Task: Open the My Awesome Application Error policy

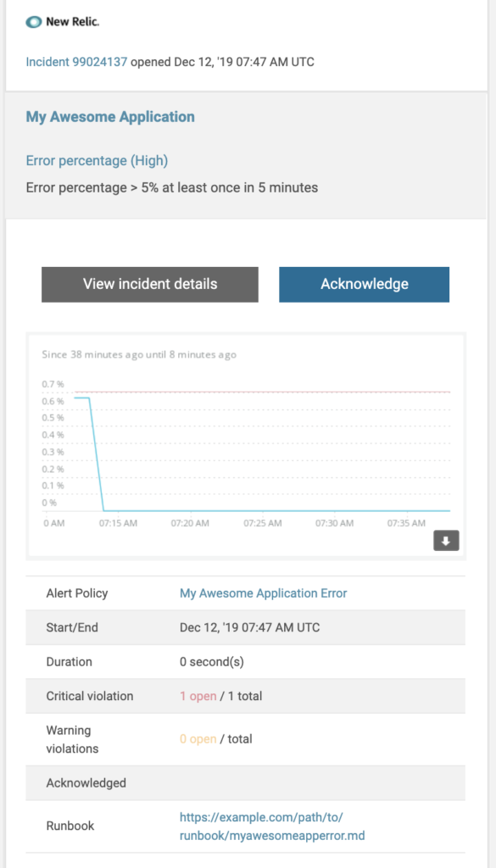Action: [264, 593]
